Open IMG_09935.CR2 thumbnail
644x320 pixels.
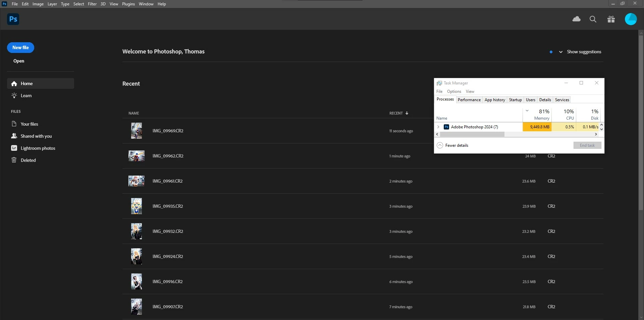coord(137,206)
